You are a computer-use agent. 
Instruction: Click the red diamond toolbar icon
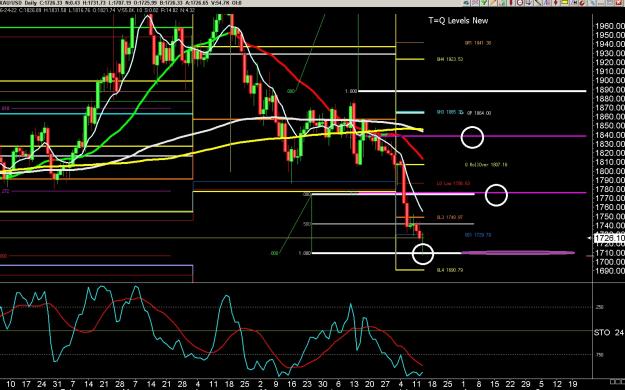[556, 2]
